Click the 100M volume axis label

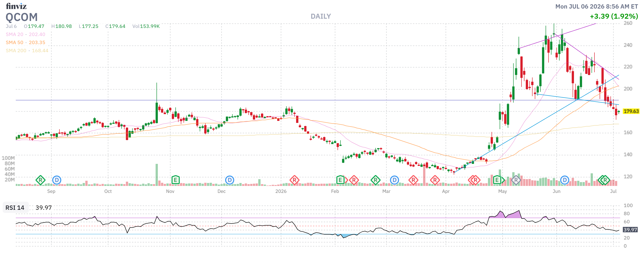(x=8, y=158)
